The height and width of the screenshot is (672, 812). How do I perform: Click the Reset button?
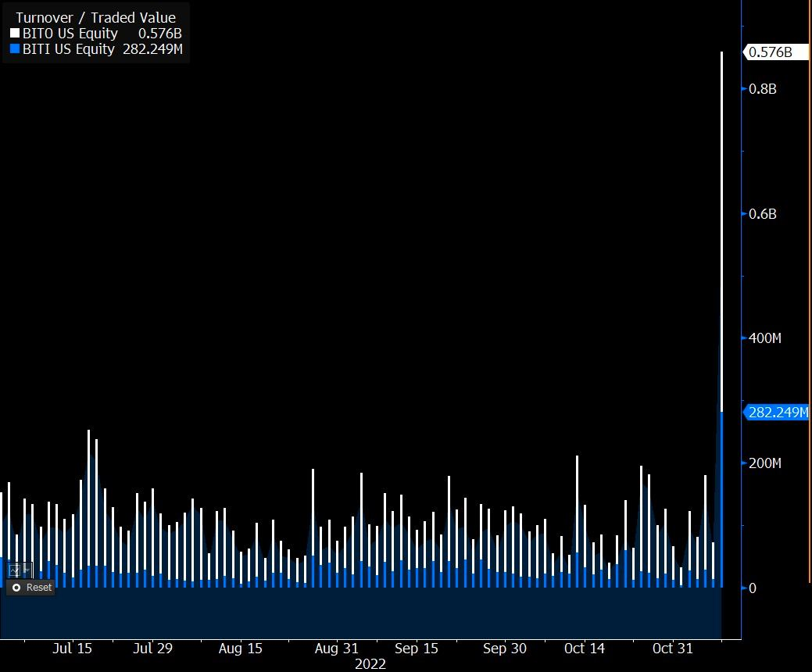click(32, 588)
